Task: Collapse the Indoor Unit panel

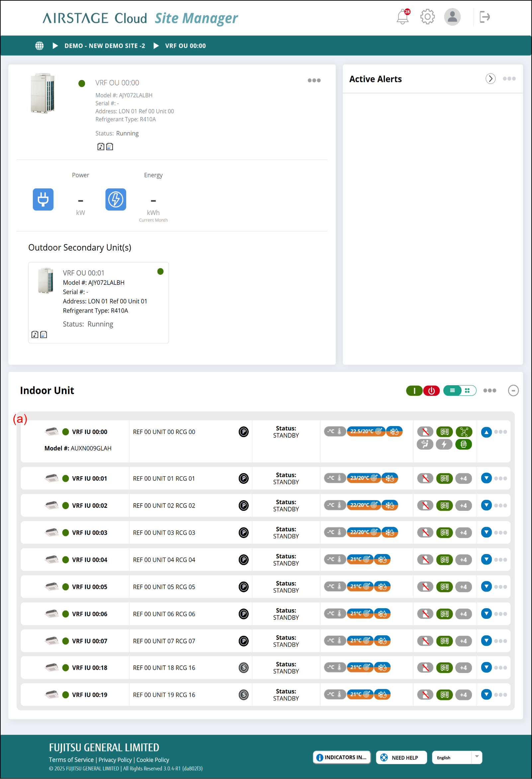Action: (513, 390)
